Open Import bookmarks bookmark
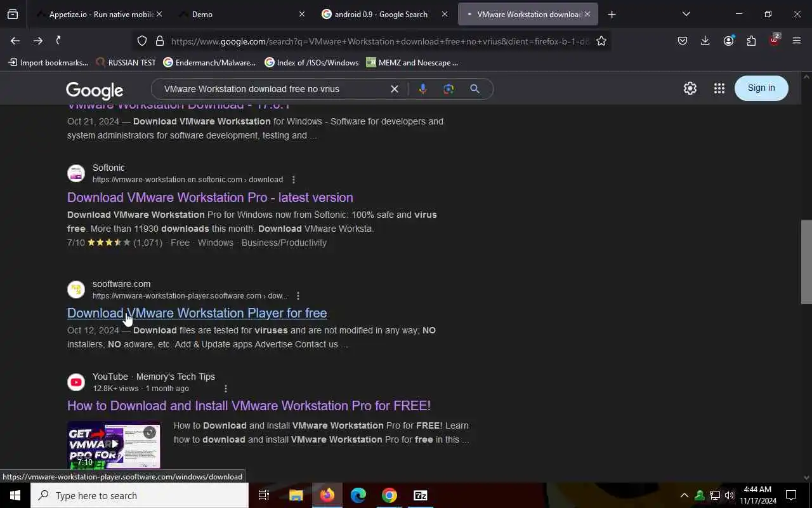Image resolution: width=812 pixels, height=508 pixels. (48, 62)
